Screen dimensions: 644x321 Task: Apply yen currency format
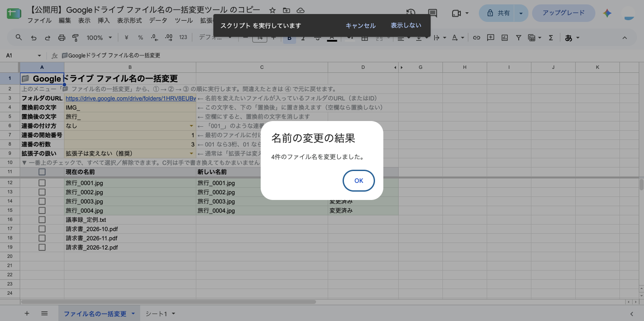pyautogui.click(x=127, y=38)
